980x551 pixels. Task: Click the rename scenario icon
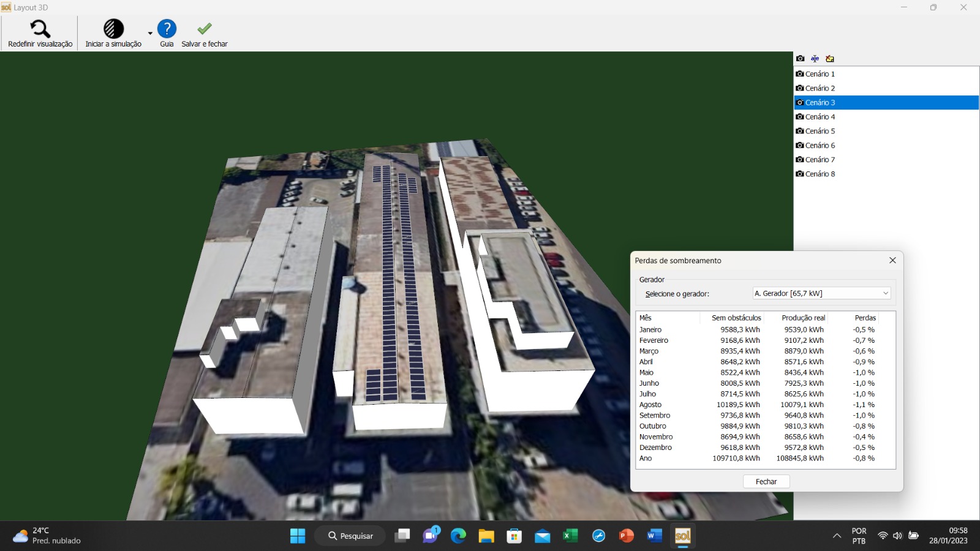(815, 59)
